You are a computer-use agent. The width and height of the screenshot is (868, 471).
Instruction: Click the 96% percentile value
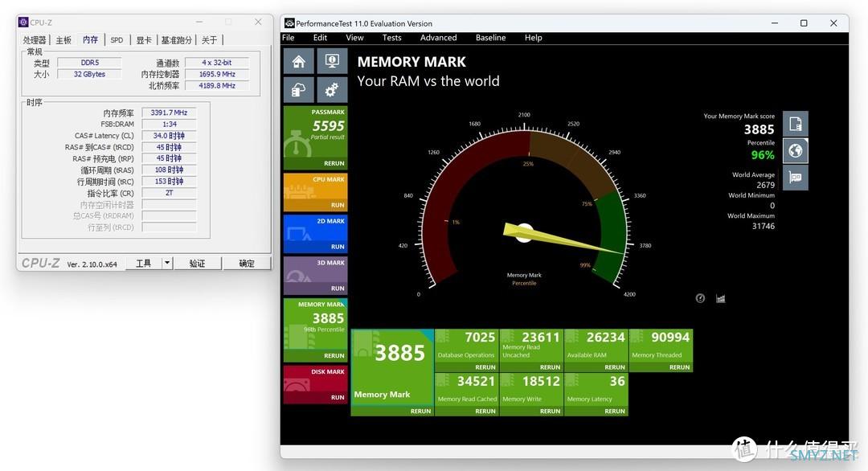coord(763,155)
